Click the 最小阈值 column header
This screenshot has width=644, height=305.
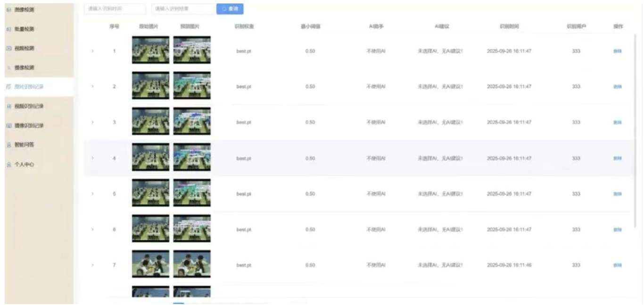(311, 27)
